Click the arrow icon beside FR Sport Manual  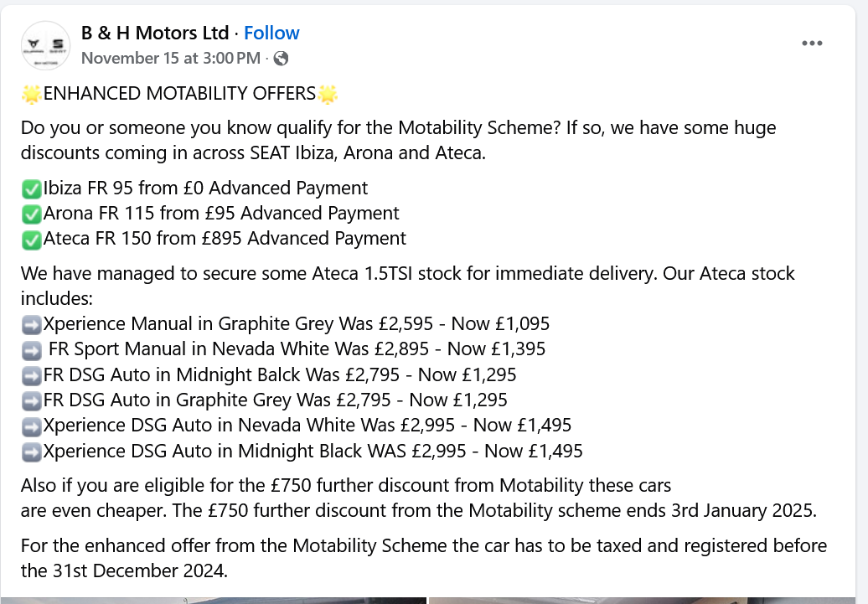tap(32, 349)
